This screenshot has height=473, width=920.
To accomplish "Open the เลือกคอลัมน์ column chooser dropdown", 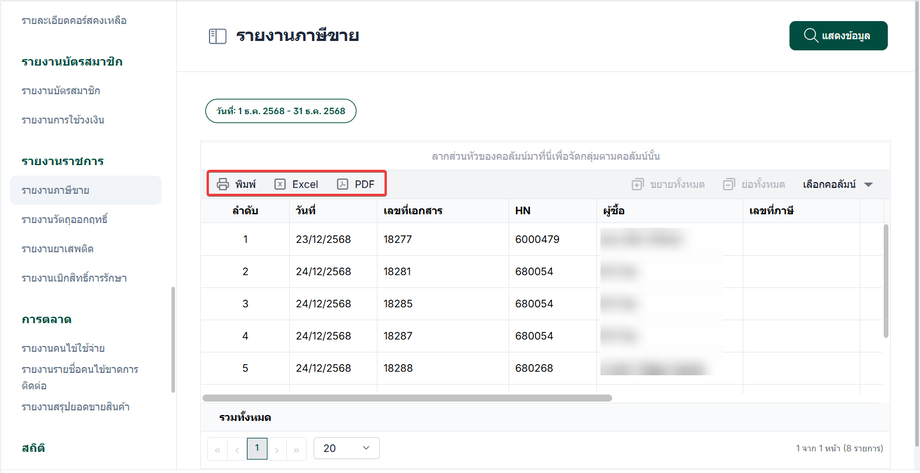I will 838,184.
